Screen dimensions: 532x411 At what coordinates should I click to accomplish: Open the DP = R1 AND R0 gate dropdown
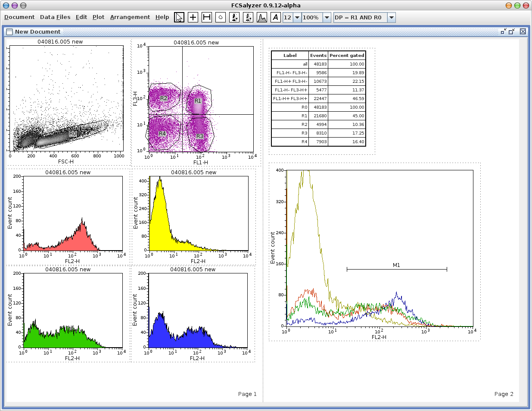click(391, 17)
